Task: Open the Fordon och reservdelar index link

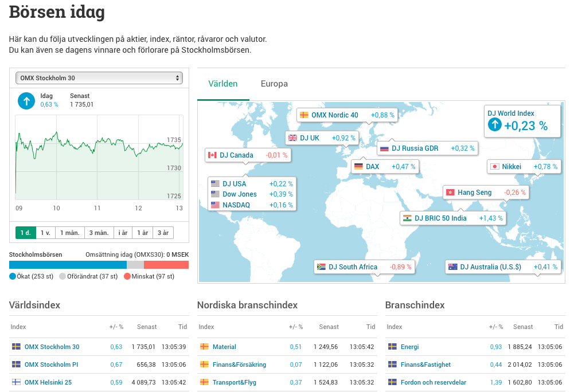Action: pos(433,382)
